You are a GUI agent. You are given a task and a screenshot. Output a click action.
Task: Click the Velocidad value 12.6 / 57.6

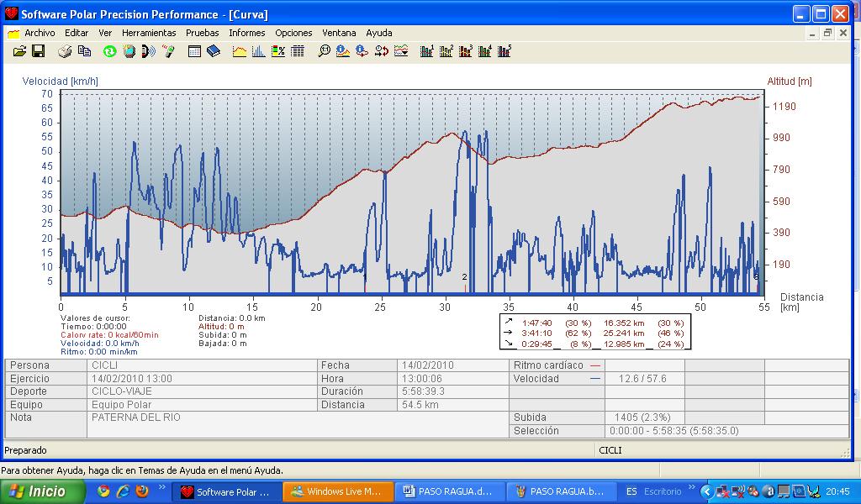(x=642, y=379)
